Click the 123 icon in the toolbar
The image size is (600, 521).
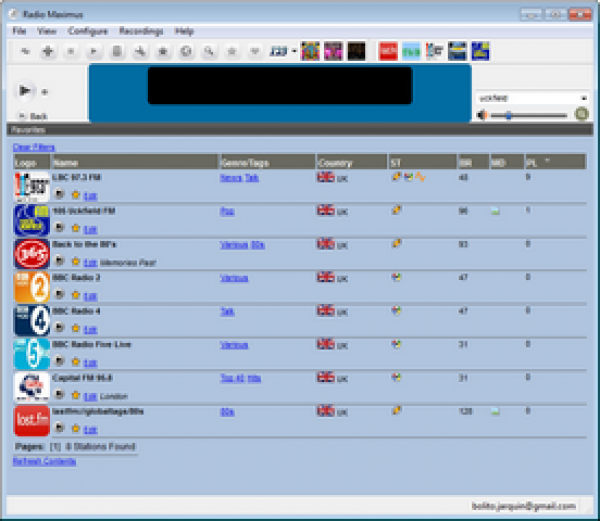point(278,51)
